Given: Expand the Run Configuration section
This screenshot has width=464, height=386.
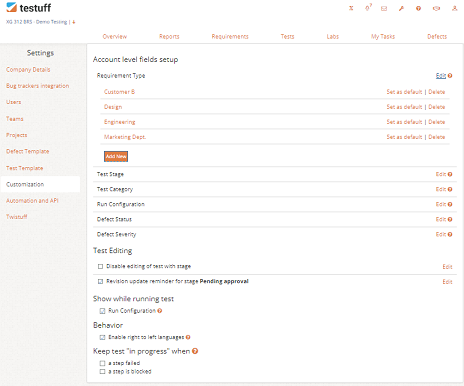Looking at the screenshot, I should tap(121, 204).
